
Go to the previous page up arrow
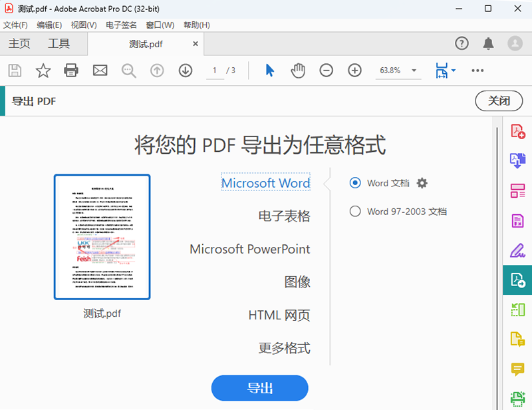coord(157,71)
